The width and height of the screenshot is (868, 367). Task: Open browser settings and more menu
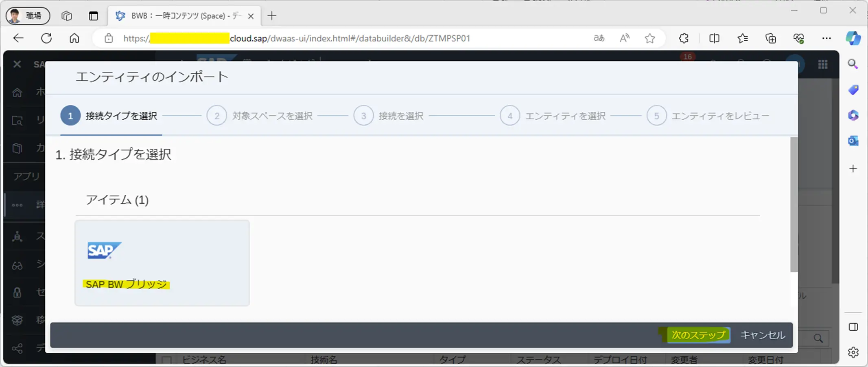[x=826, y=38]
